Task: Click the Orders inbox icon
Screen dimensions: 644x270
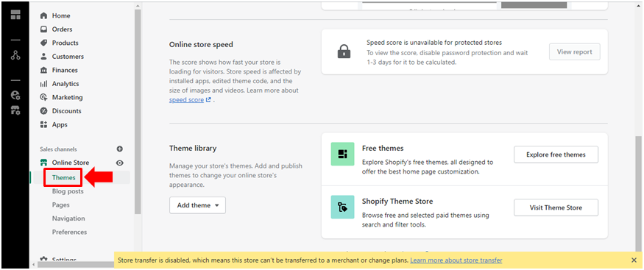Action: click(43, 29)
